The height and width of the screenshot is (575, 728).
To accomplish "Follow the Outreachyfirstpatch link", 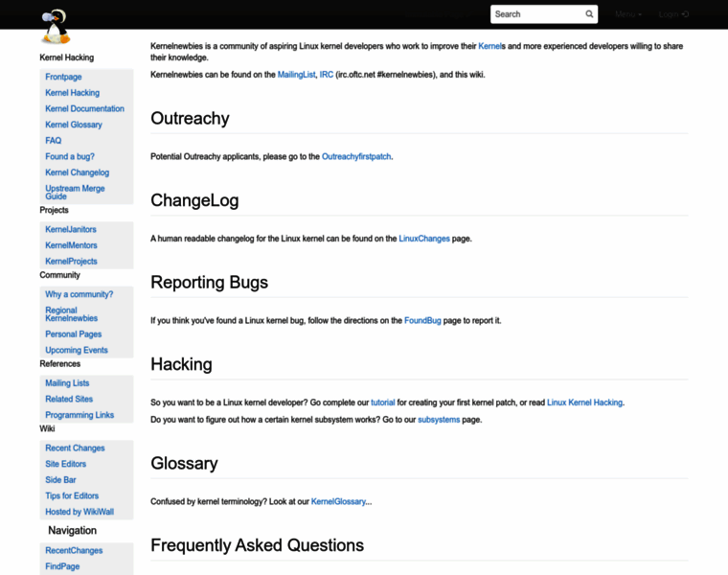I will click(356, 156).
